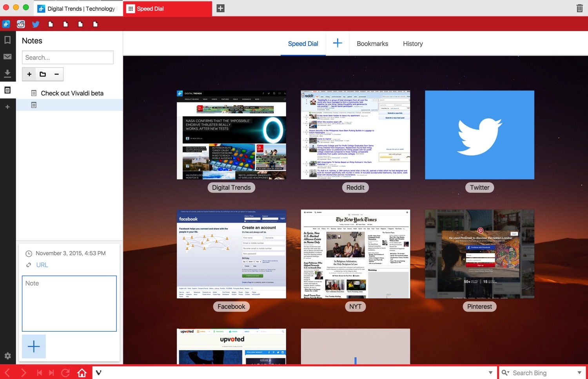
Task: Open a new tab with plus button
Action: point(220,8)
